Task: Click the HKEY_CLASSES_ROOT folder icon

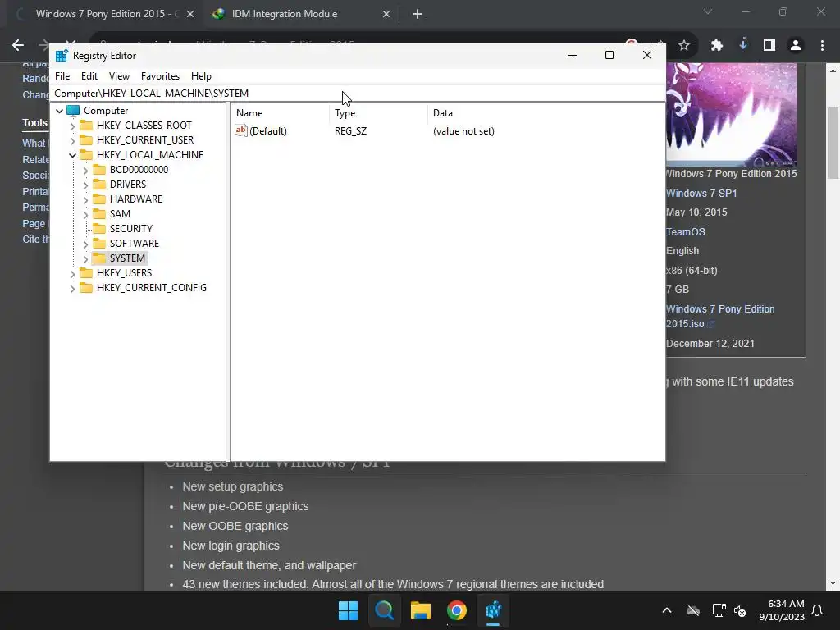Action: click(86, 126)
